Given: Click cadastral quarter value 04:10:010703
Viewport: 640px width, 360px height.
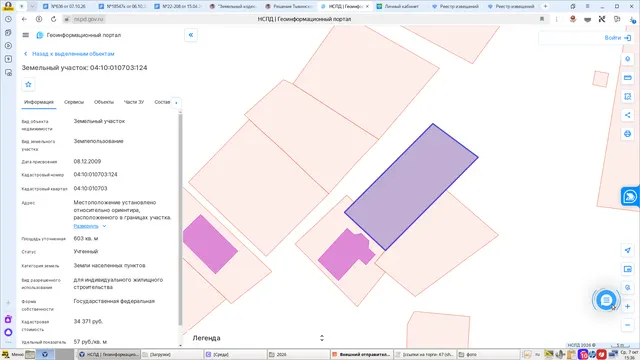Looking at the screenshot, I should click(90, 189).
